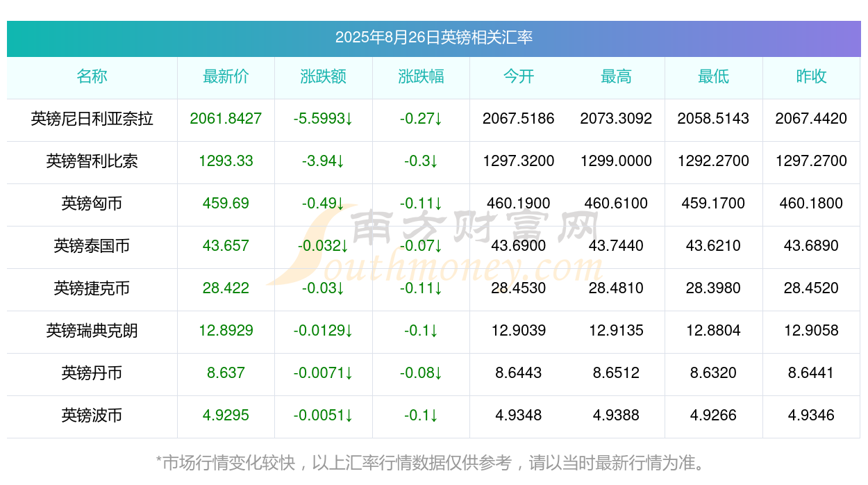Click the 英镑尼日利亚奈拉 row name
Screen dimensions: 868x485
coord(92,119)
